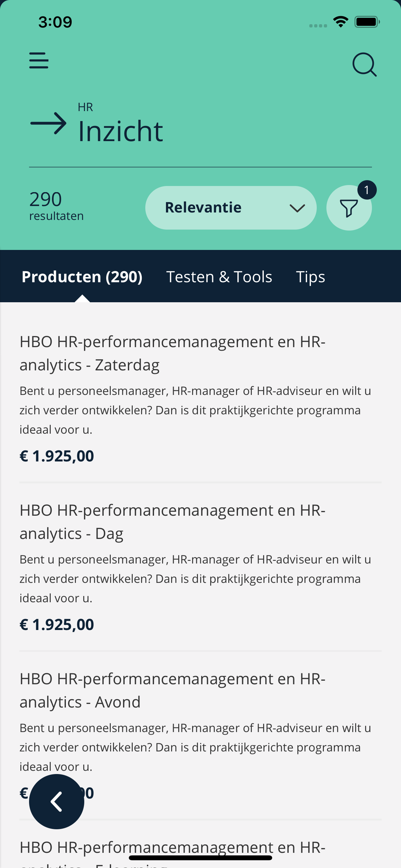
Task: Expand sorting via the chevron arrow
Action: [x=297, y=208]
